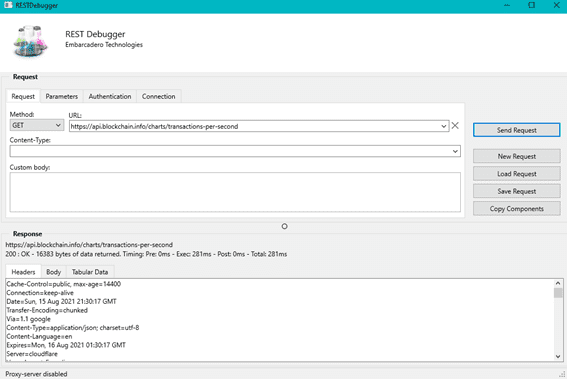
Task: Close the RESTDebugger window
Action: [x=557, y=5]
